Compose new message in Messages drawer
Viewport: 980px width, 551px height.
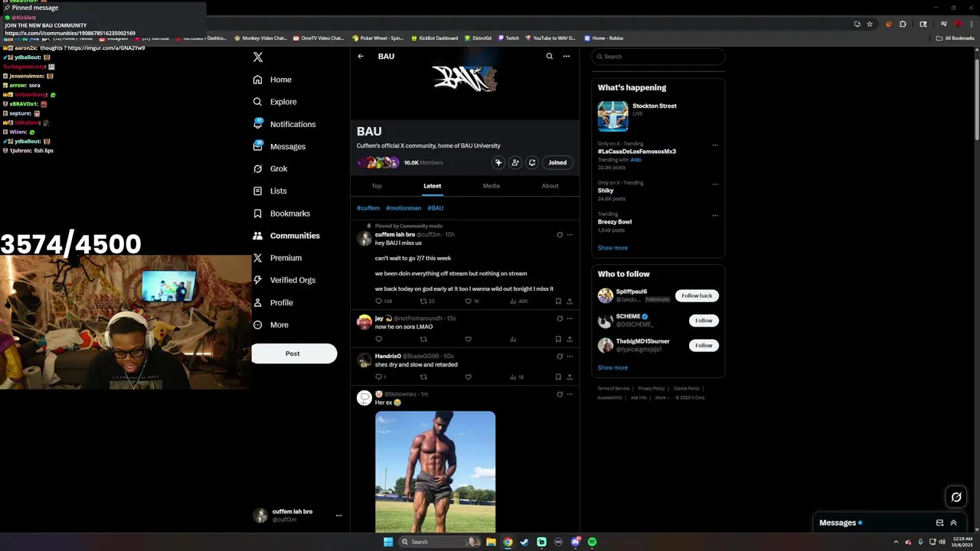[939, 523]
